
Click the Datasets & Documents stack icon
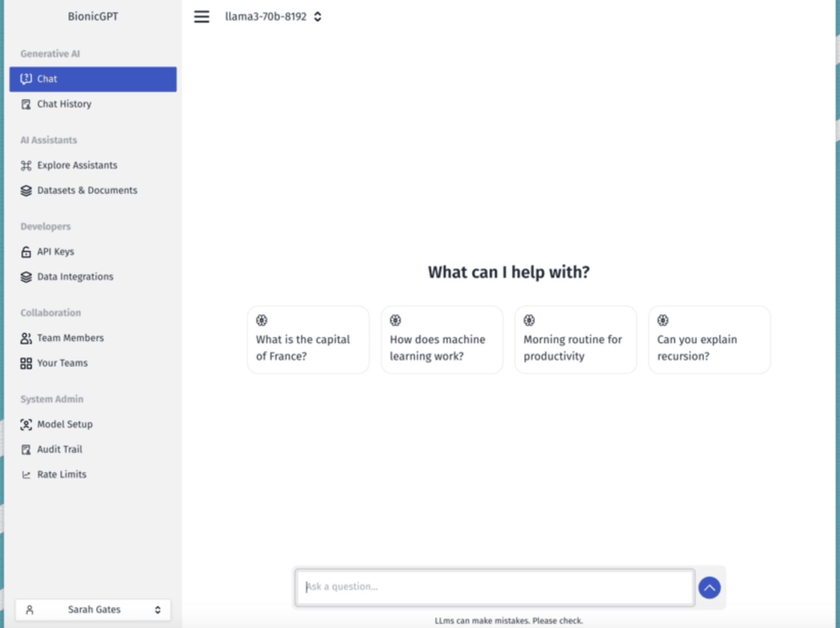click(26, 191)
